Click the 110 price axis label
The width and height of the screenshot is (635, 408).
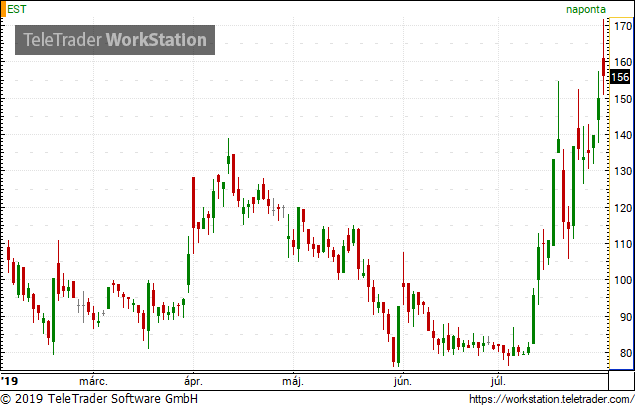pyautogui.click(x=623, y=244)
